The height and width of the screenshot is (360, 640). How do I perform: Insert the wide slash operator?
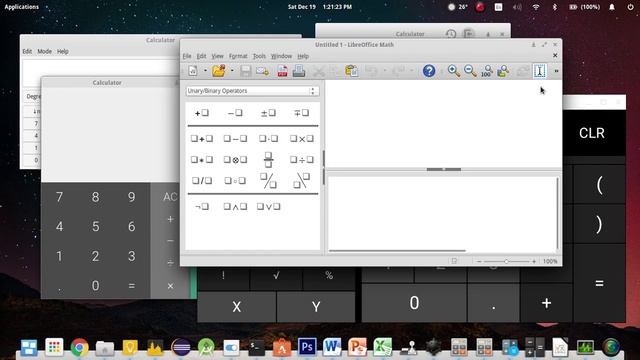pyautogui.click(x=268, y=180)
